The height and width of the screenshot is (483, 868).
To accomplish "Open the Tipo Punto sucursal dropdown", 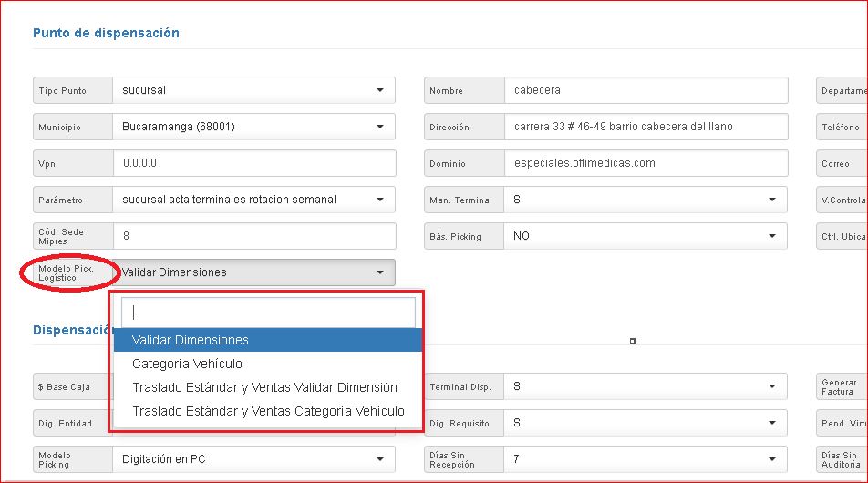I will point(253,90).
